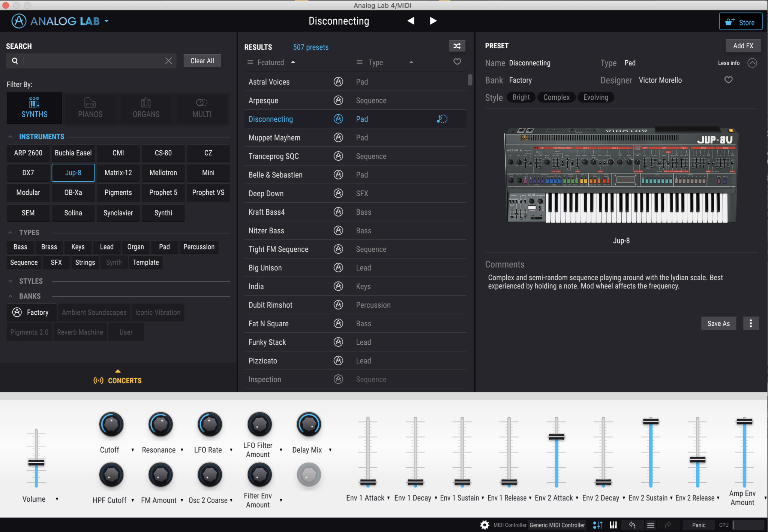Click the music note preview icon on Disconnecting preset
Image resolution: width=768 pixels, height=532 pixels.
coord(441,119)
